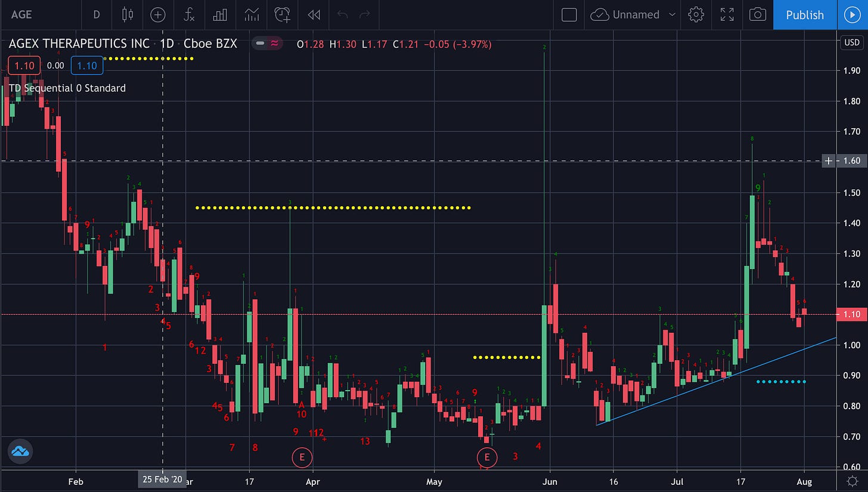Take a snapshot with the camera icon
This screenshot has height=492, width=868.
(758, 14)
